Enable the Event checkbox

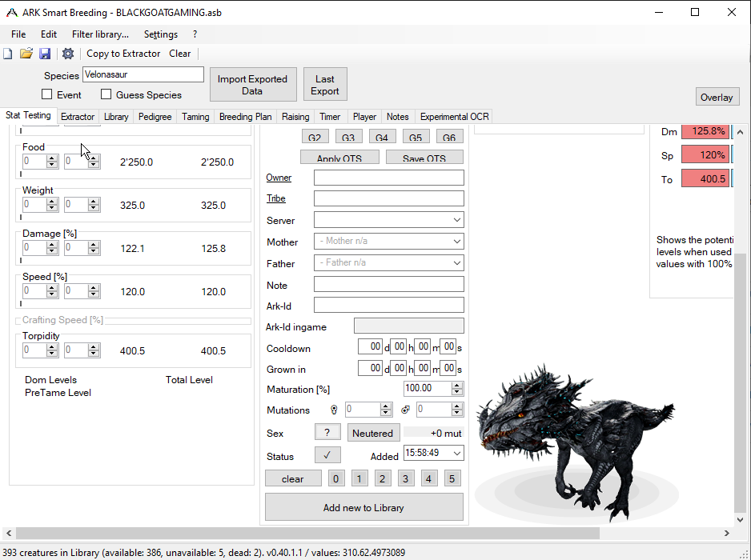[47, 94]
